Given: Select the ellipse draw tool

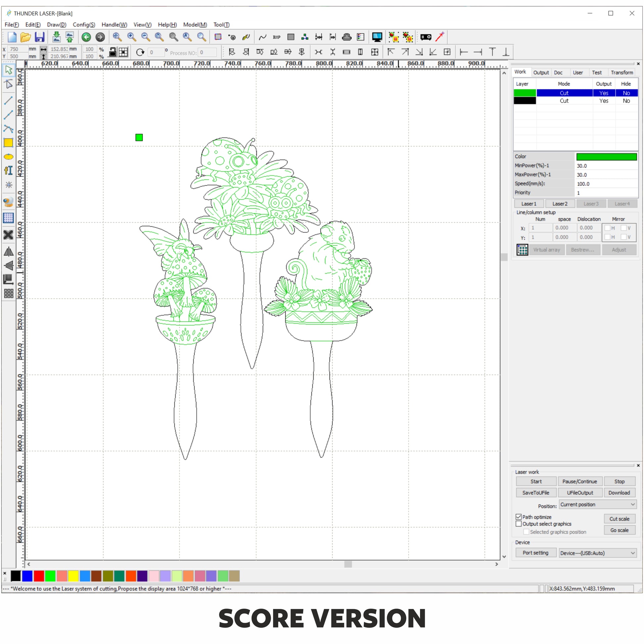Looking at the screenshot, I should pyautogui.click(x=8, y=157).
